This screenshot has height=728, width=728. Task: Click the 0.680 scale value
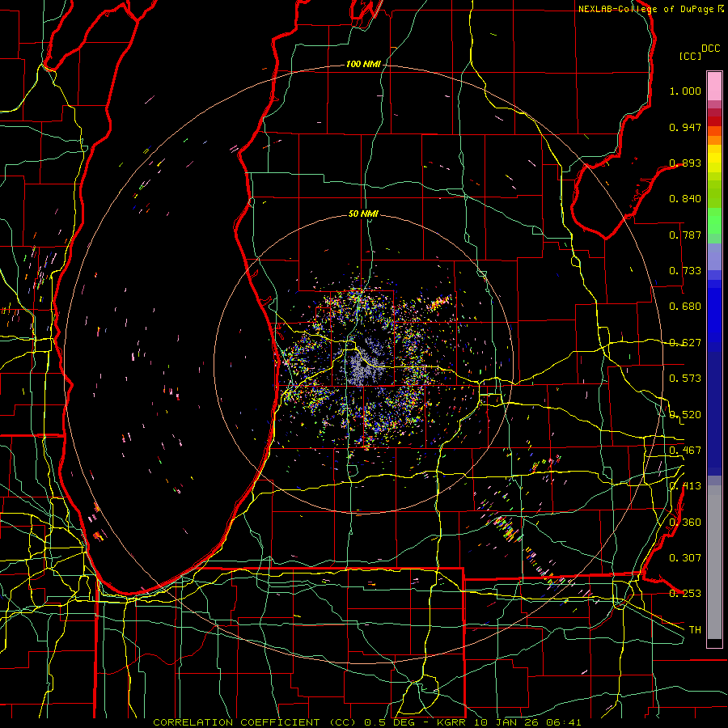tap(685, 307)
